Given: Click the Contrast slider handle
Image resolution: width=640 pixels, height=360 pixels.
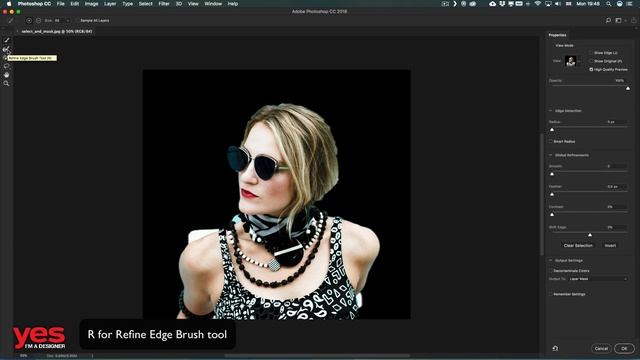Looking at the screenshot, I should 552,215.
